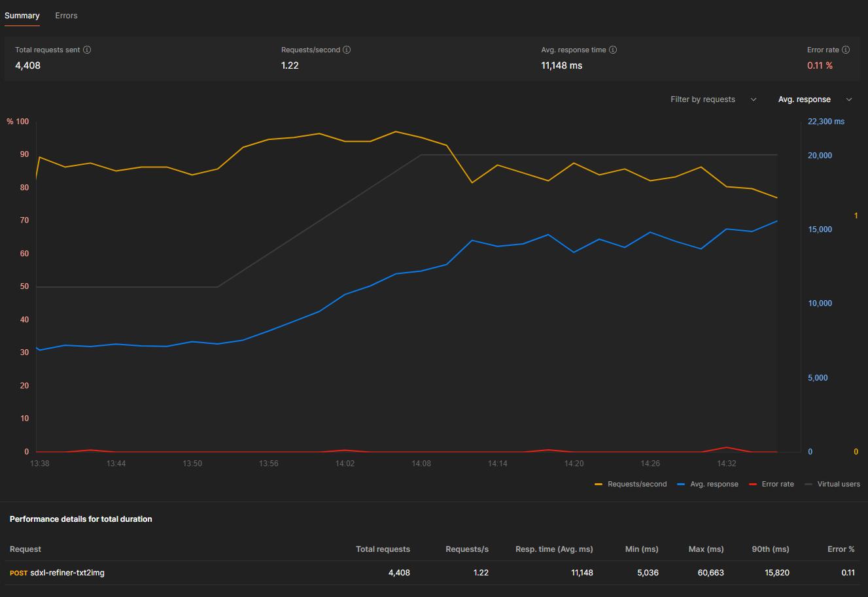Image resolution: width=868 pixels, height=597 pixels.
Task: Click the 13:38 time label on chart axis
Action: pyautogui.click(x=40, y=464)
